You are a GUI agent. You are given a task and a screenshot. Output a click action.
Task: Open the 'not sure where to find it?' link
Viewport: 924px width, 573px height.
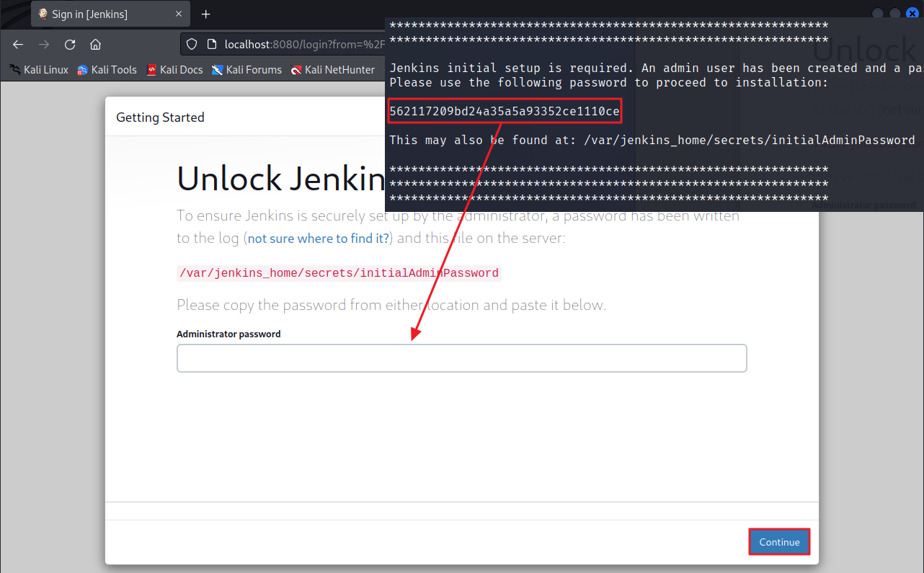click(319, 238)
